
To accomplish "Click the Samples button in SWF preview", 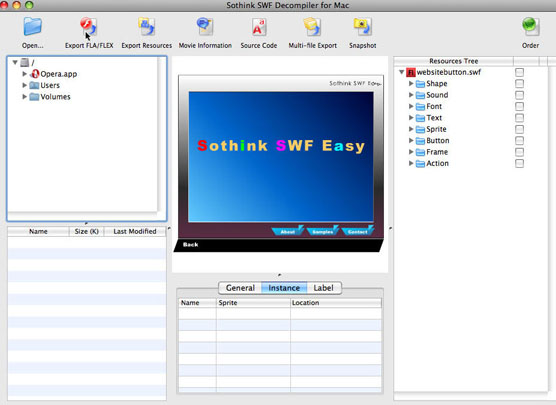I will [x=322, y=231].
